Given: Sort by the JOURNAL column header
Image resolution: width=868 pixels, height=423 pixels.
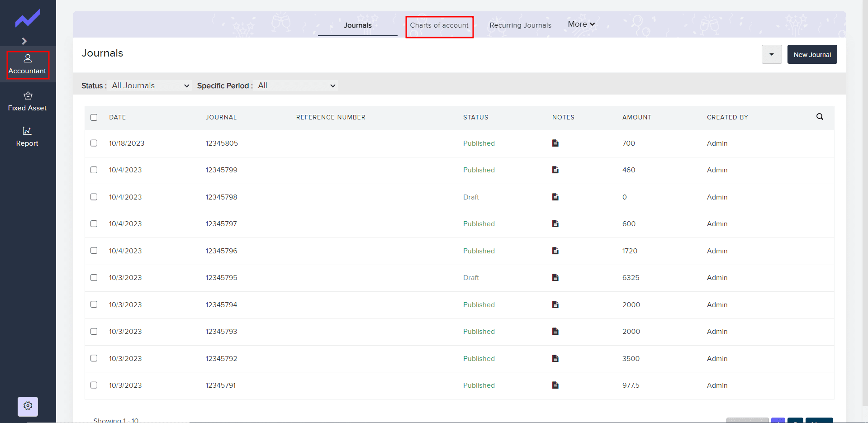Looking at the screenshot, I should 221,118.
